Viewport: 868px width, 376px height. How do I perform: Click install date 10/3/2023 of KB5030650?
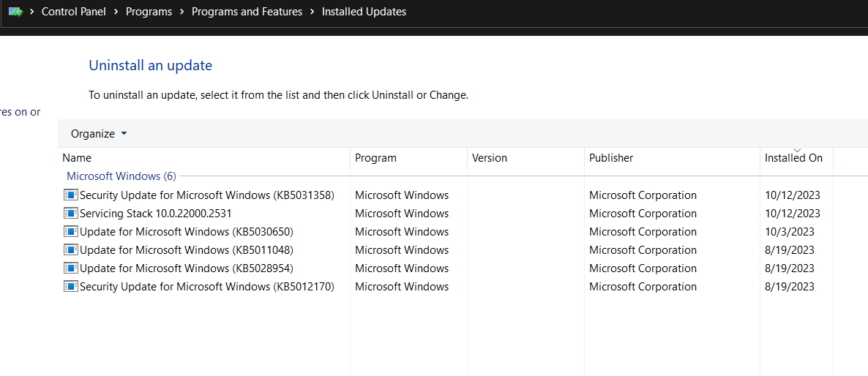(x=790, y=231)
